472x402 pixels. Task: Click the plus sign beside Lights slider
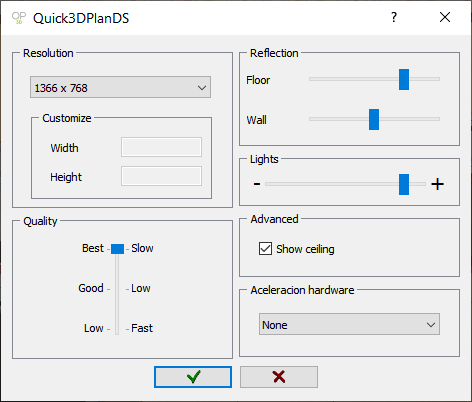[437, 184]
